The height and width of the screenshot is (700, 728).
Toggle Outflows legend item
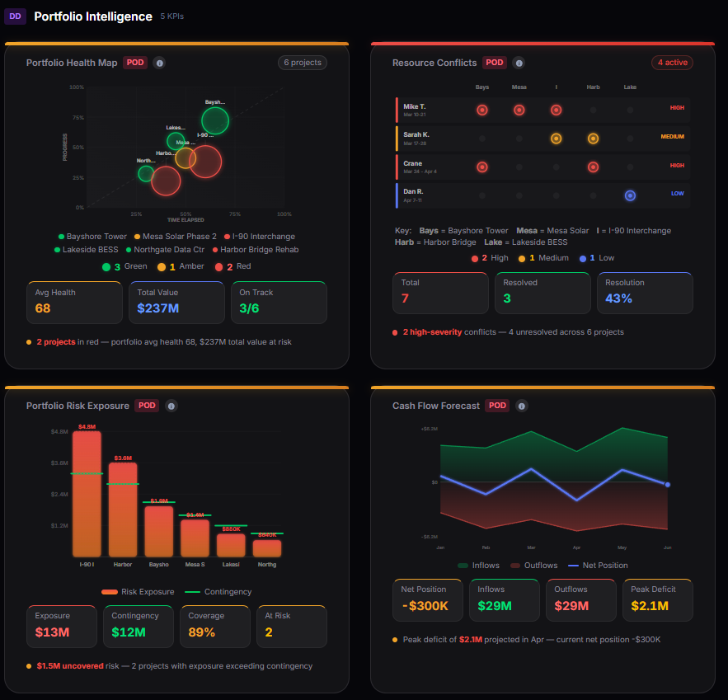(534, 566)
